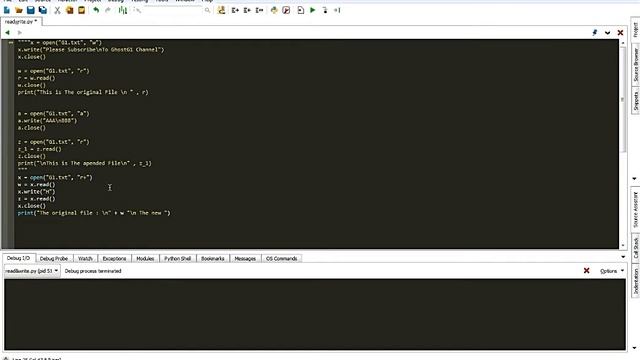Undo the last edit with green arrow
This screenshot has width=640, height=360.
96,10
